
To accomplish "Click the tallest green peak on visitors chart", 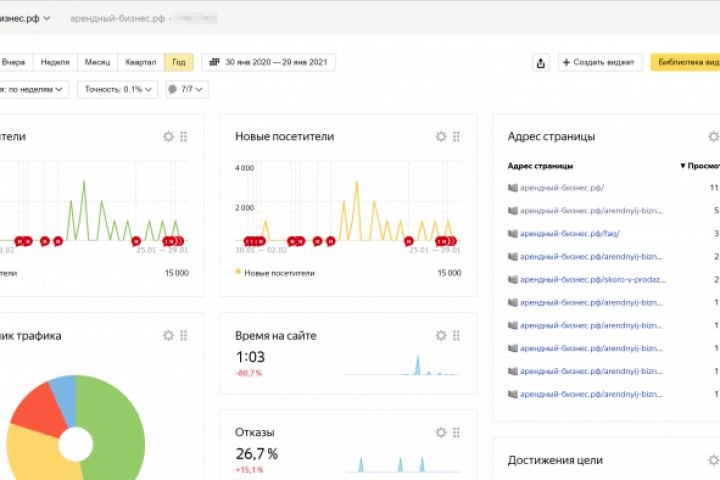I will click(x=84, y=183).
